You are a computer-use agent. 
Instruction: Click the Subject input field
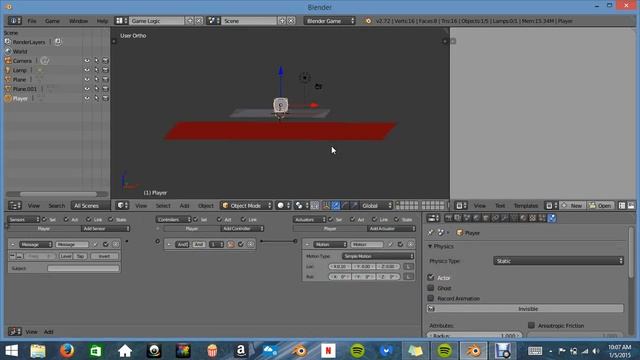[83, 268]
